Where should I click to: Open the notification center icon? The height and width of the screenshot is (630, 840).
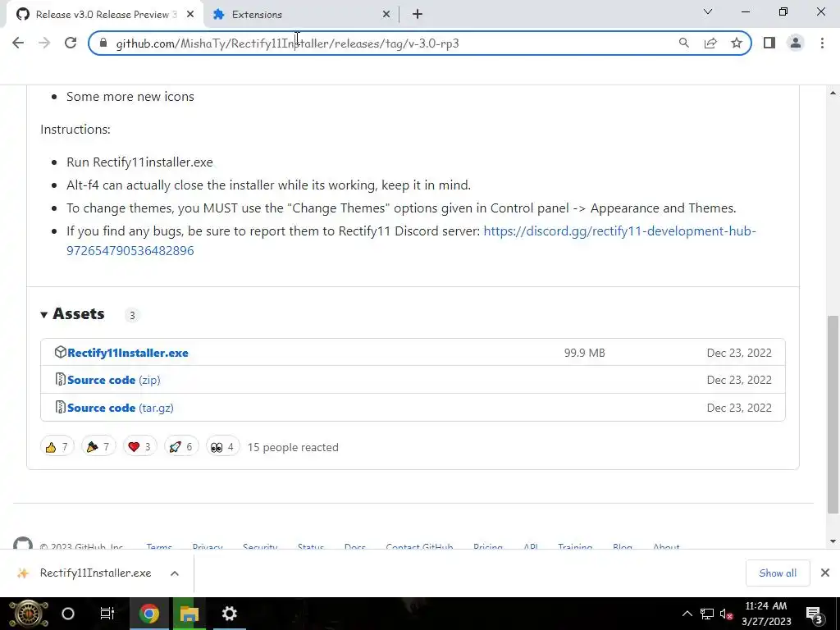[x=814, y=614]
